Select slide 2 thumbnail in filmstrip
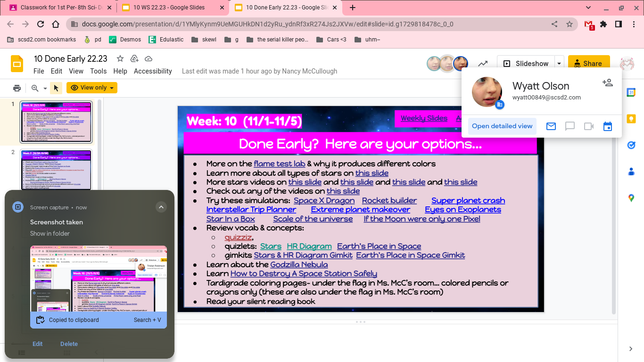Image resolution: width=644 pixels, height=362 pixels. (57, 170)
